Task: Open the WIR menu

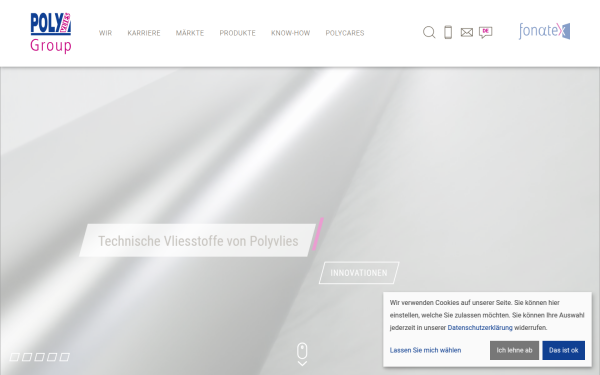Action: click(105, 33)
